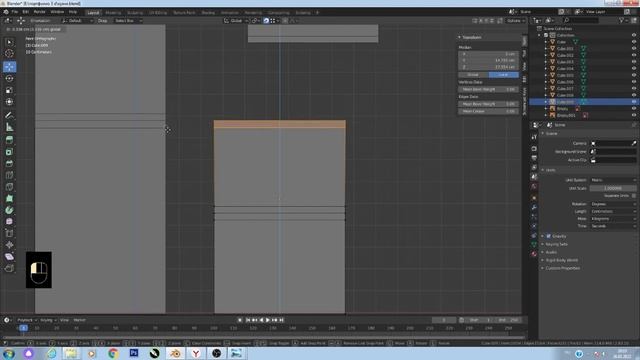Expand Rigid Body World panel
Viewport: 640px width, 360px height.
561,260
